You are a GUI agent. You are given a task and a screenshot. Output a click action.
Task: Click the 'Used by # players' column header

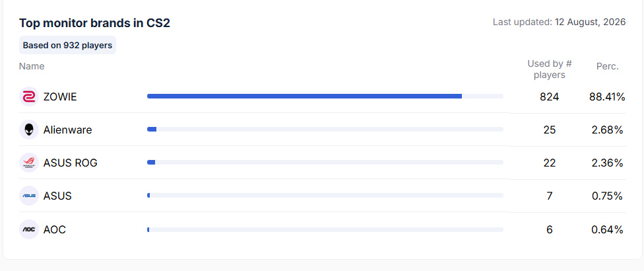550,69
